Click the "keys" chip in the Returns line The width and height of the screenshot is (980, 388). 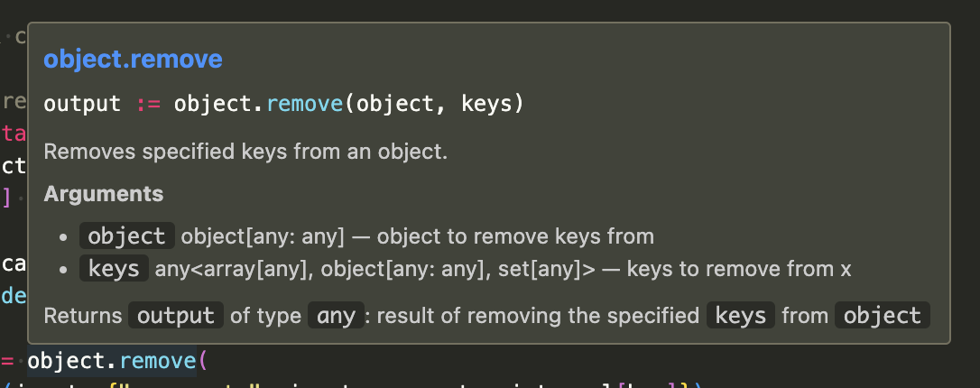[740, 316]
